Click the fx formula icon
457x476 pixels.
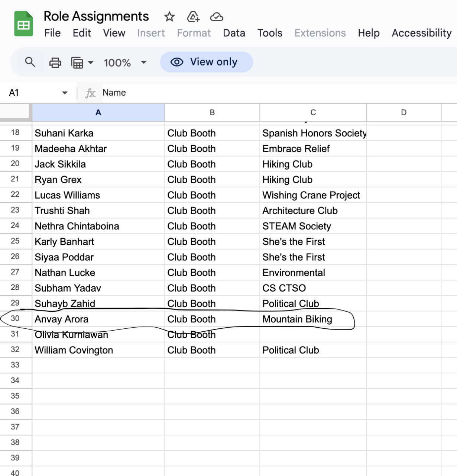(x=90, y=93)
